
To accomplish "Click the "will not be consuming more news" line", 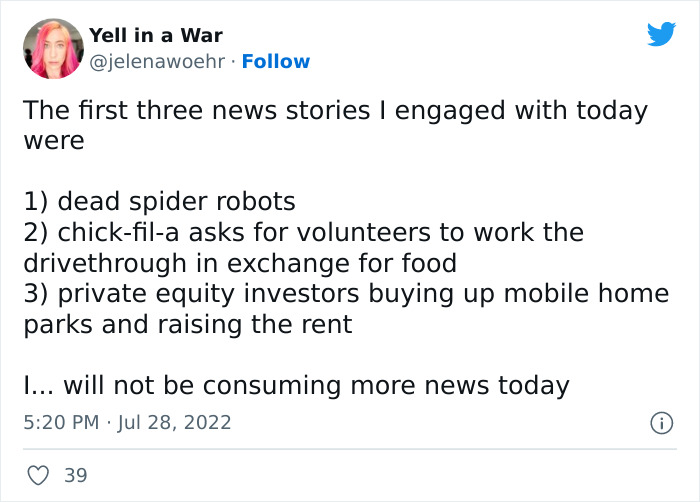I will pyautogui.click(x=296, y=385).
